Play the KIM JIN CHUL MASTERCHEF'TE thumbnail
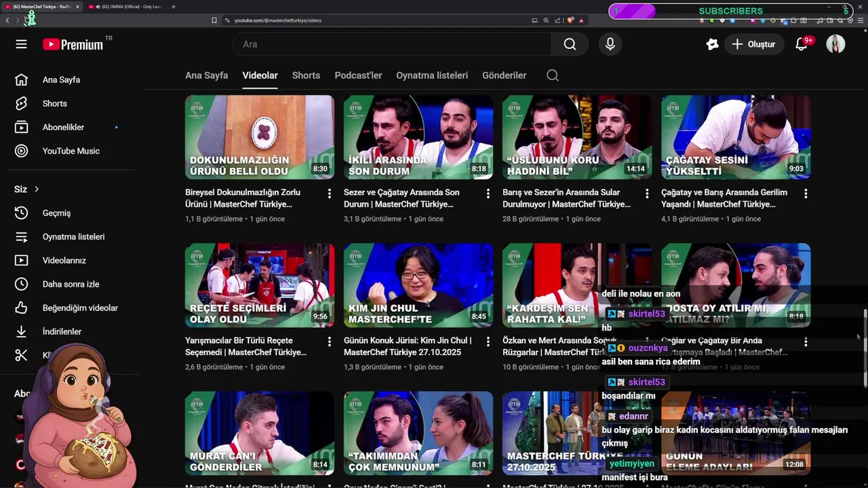 [418, 285]
